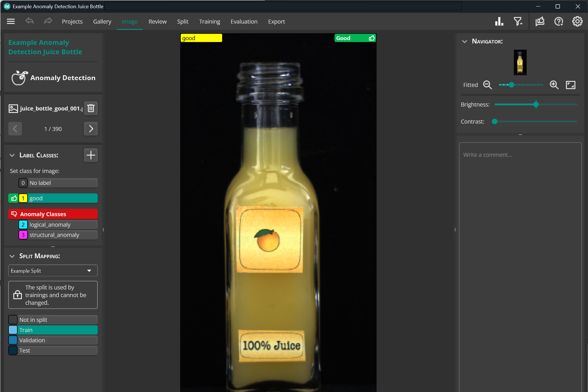Screen dimensions: 588x392
Task: Click the zoom slider handle in Navigator
Action: (x=511, y=85)
